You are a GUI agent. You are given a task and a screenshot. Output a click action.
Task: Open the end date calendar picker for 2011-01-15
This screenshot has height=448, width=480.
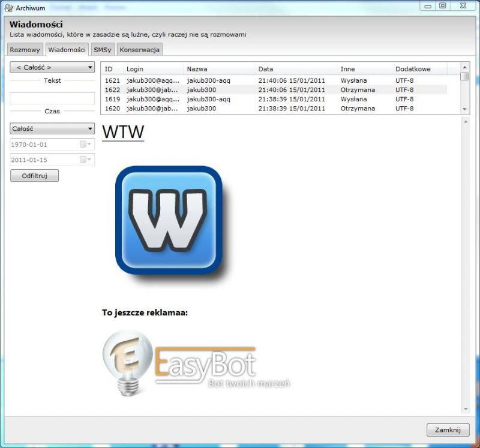(x=85, y=160)
